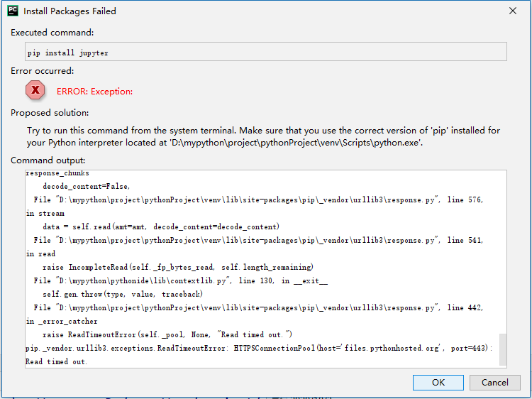Select the red 'ERROR: Exception:' text

point(94,92)
